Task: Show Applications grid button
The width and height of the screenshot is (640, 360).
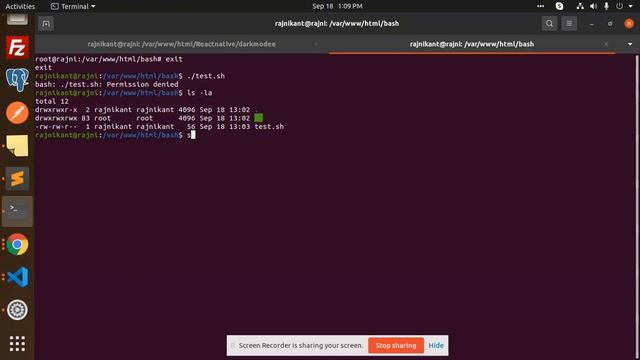Action: 17,343
